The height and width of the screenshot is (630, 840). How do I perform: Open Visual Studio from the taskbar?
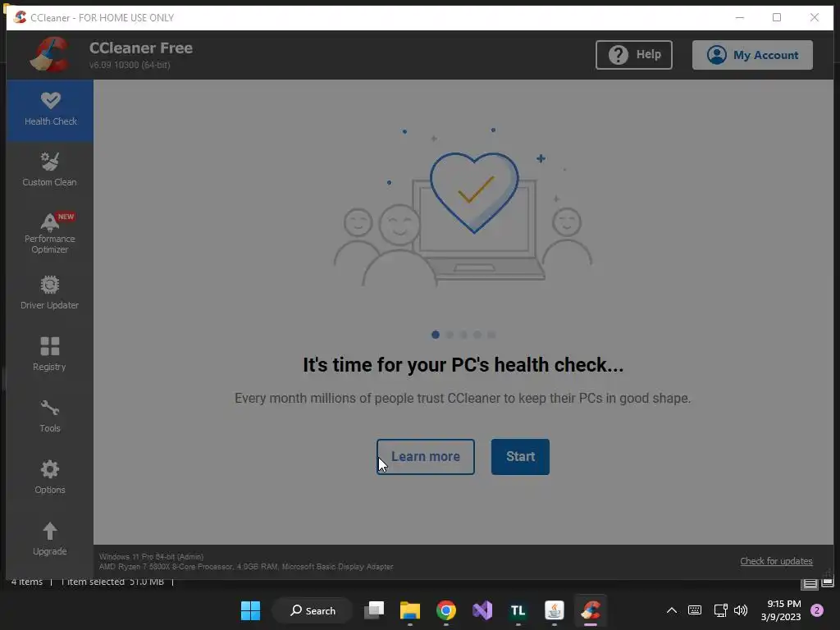click(482, 610)
